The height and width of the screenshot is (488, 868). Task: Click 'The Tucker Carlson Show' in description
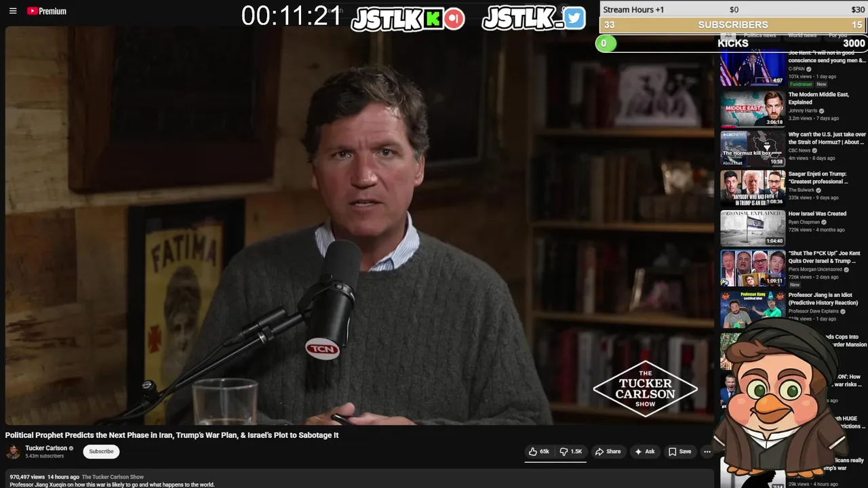113,477
